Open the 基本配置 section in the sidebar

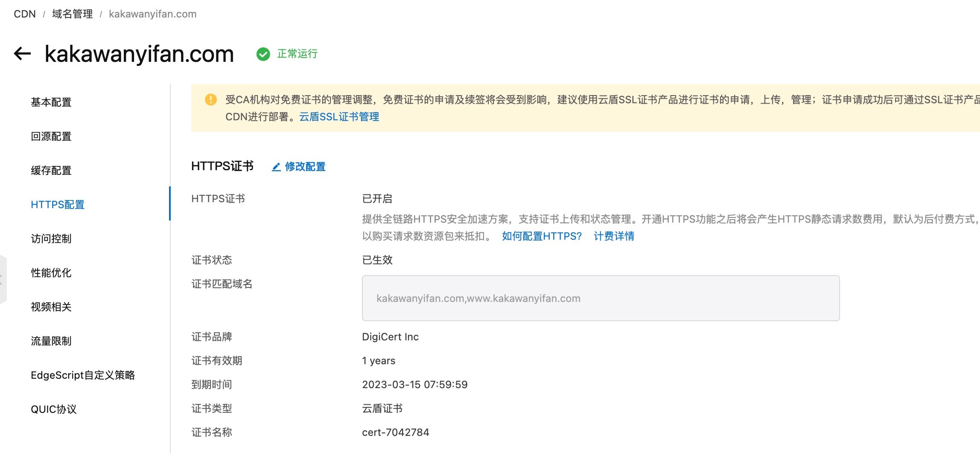(x=51, y=102)
